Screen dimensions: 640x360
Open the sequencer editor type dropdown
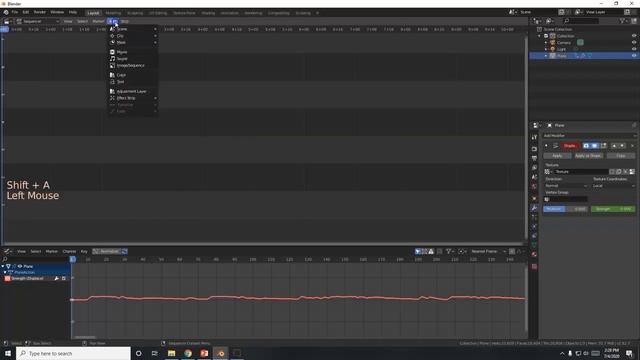tap(8, 21)
